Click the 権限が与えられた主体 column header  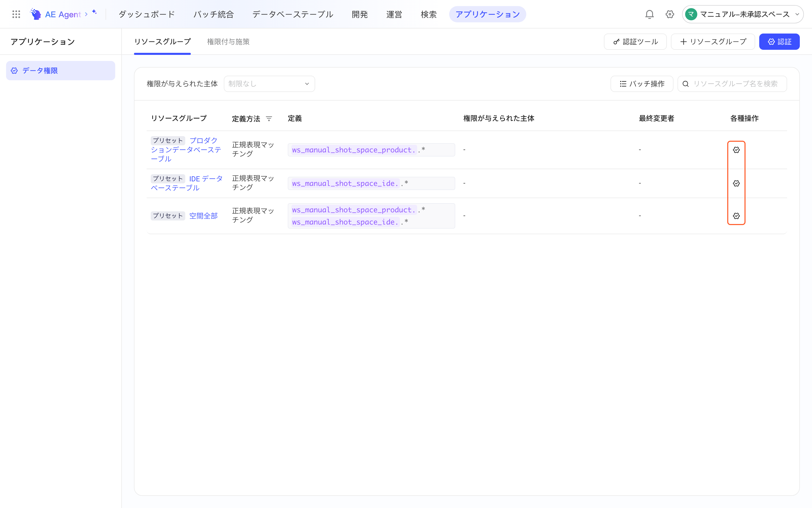499,118
